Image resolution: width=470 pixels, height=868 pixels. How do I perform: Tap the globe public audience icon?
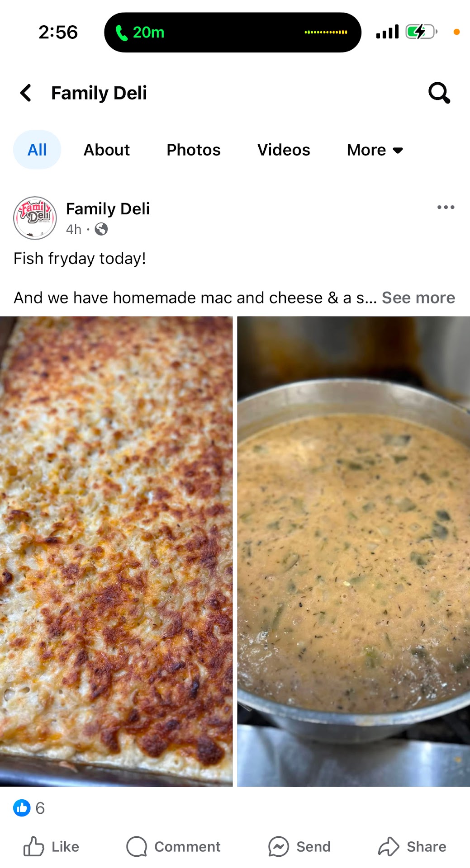[x=101, y=229]
